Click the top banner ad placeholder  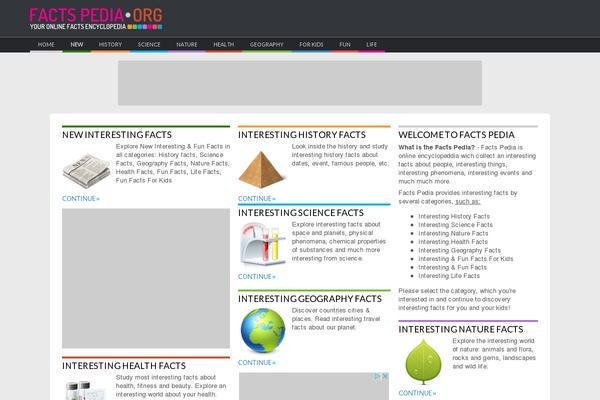coord(300,83)
